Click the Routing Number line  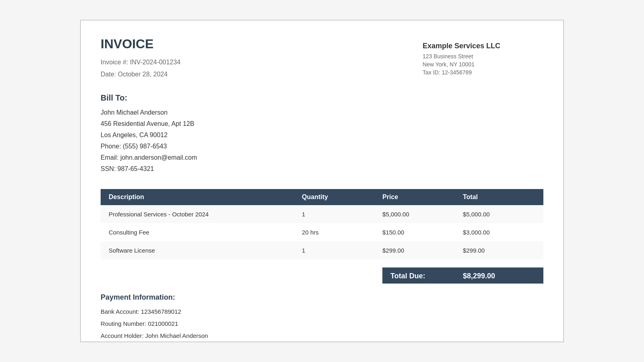(x=139, y=324)
